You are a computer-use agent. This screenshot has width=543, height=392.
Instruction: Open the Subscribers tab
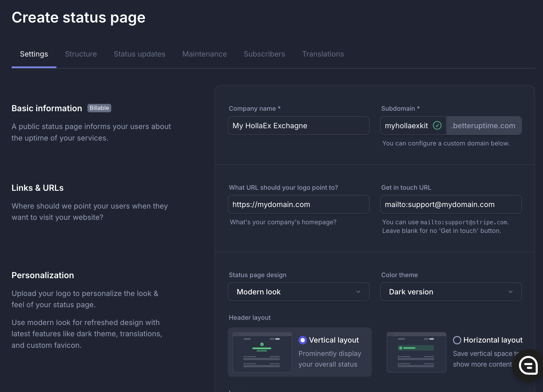coord(264,54)
